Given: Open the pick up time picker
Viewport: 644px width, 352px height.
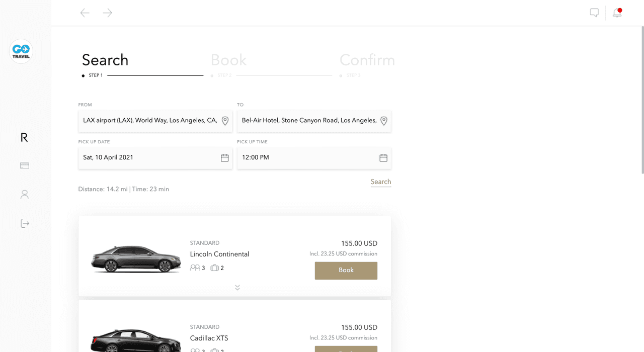Looking at the screenshot, I should (383, 158).
